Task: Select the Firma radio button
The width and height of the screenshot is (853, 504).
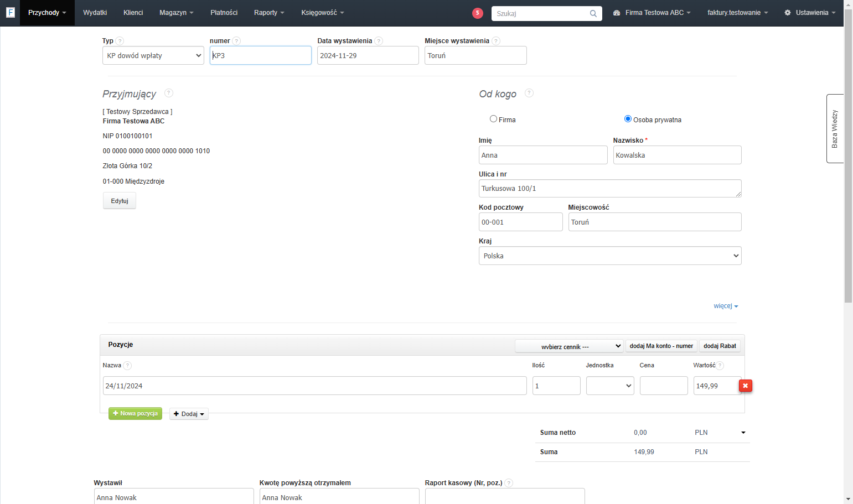Action: pos(493,119)
